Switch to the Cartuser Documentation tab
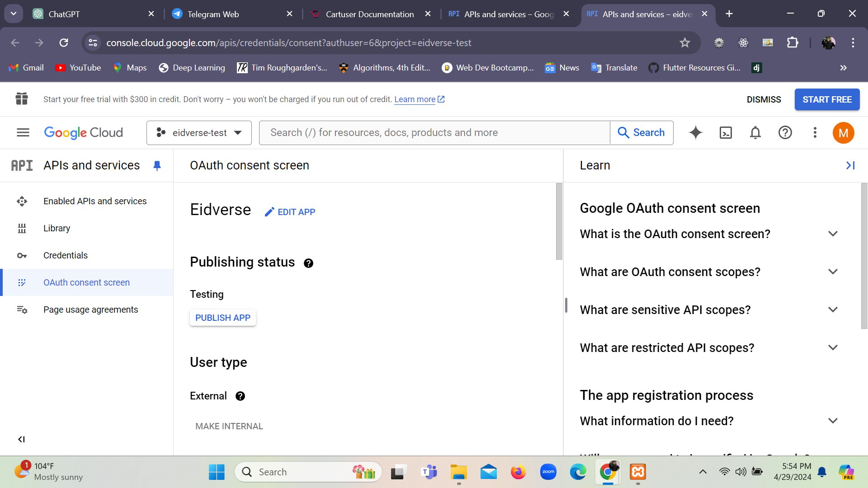 371,14
